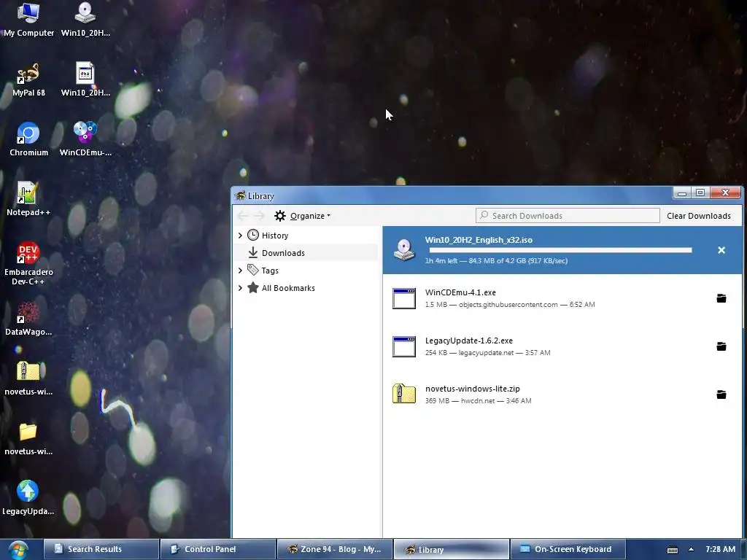The image size is (747, 560).
Task: Select the novetus-windows-lite.zip download entry name
Action: 472,389
